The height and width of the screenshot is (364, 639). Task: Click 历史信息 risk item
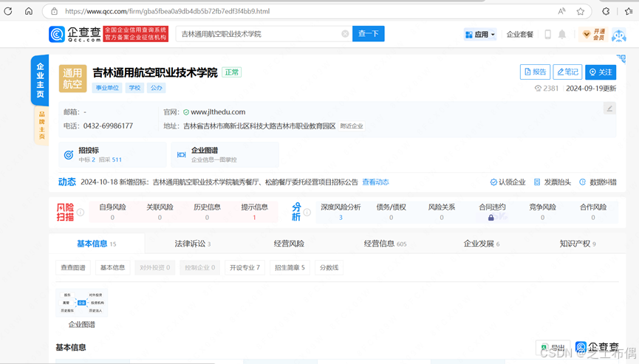click(207, 212)
